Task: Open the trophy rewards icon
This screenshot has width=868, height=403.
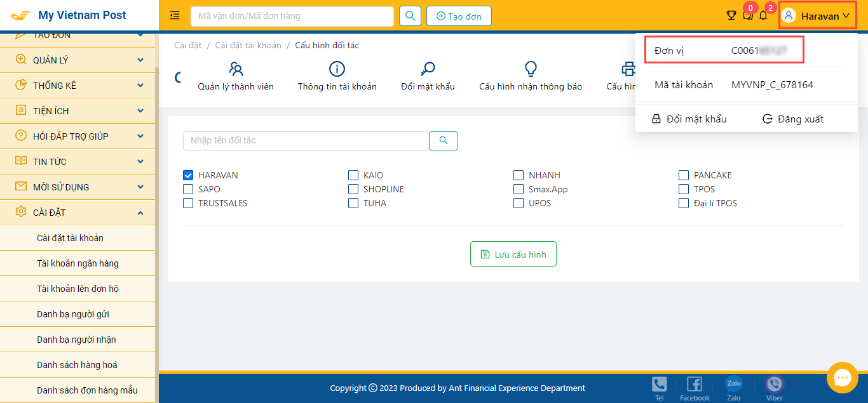Action: (731, 16)
